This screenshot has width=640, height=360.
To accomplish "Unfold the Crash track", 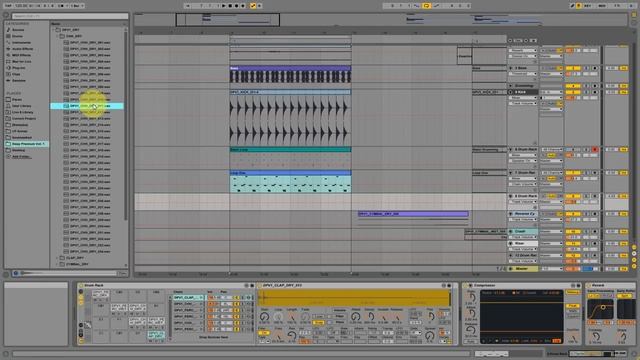I will 511,231.
